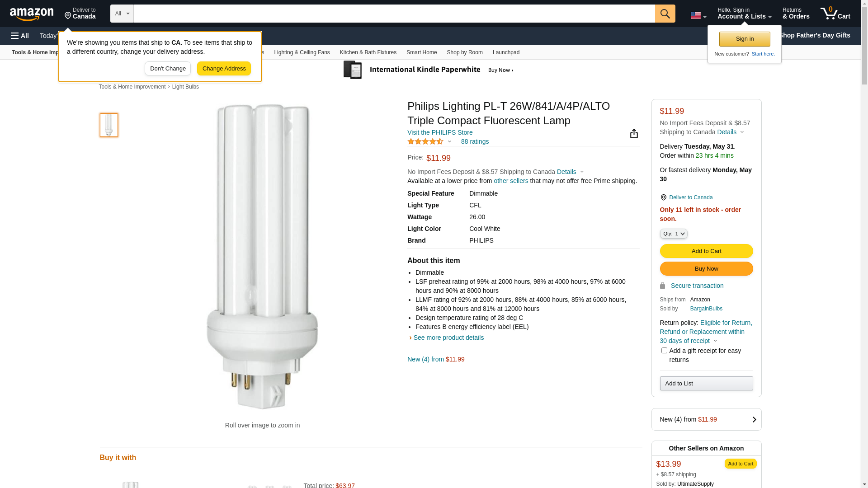Click in the Amazon search field
This screenshot has width=868, height=488.
pos(394,14)
